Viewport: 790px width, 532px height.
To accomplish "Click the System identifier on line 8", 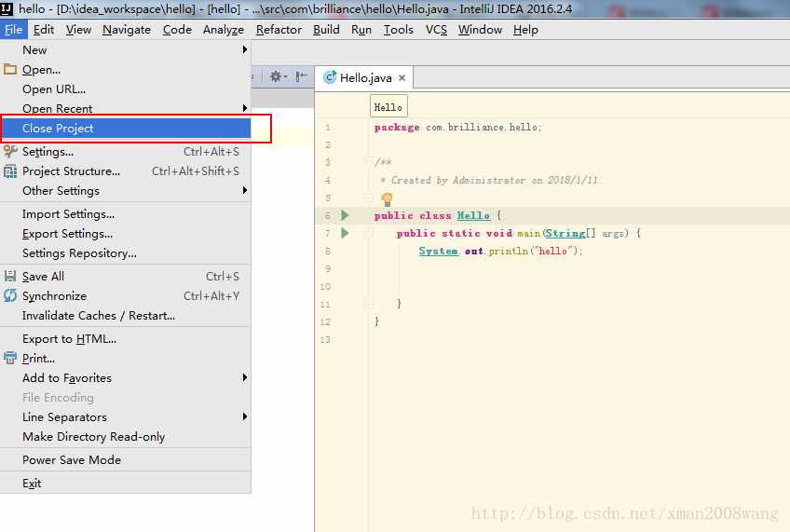I will pyautogui.click(x=439, y=251).
